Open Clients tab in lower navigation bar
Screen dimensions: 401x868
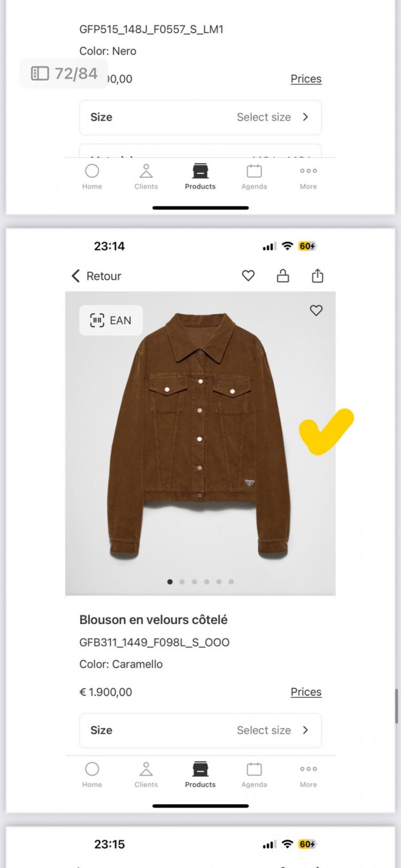[x=146, y=774]
